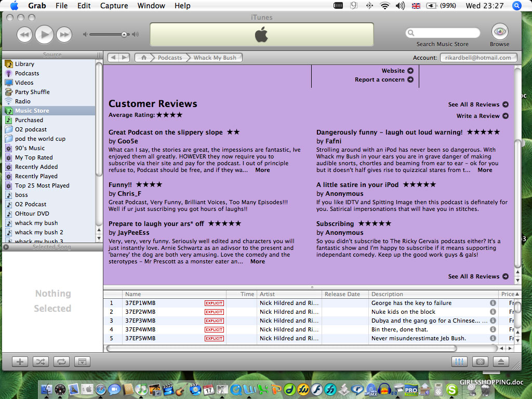Click the info icon for 'Bin there, done that.'

[x=493, y=329]
